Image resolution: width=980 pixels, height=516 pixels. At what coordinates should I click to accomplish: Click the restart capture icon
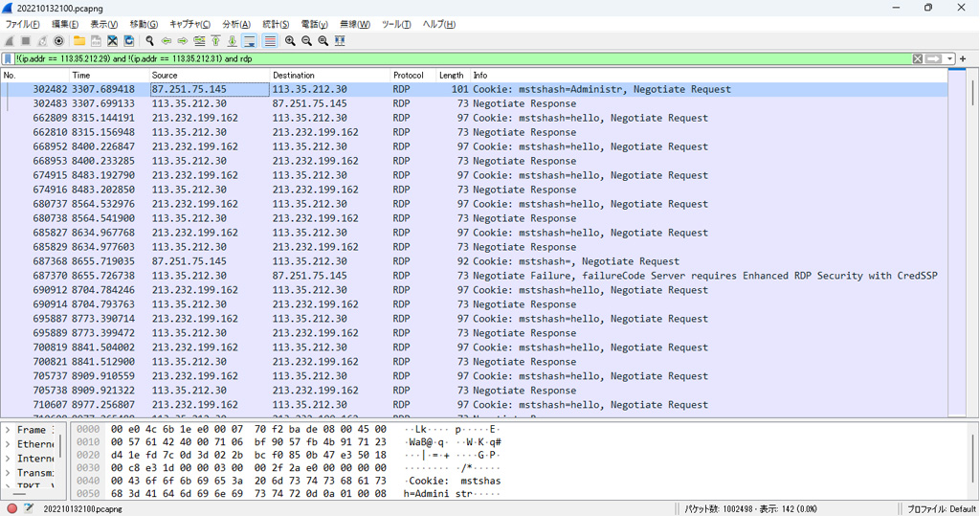[42, 40]
